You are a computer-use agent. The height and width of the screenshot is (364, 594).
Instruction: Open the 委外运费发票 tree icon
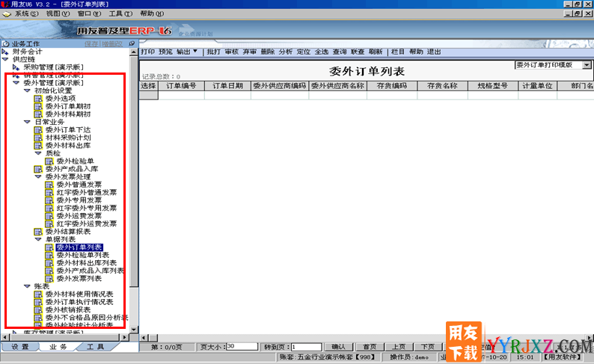point(49,216)
